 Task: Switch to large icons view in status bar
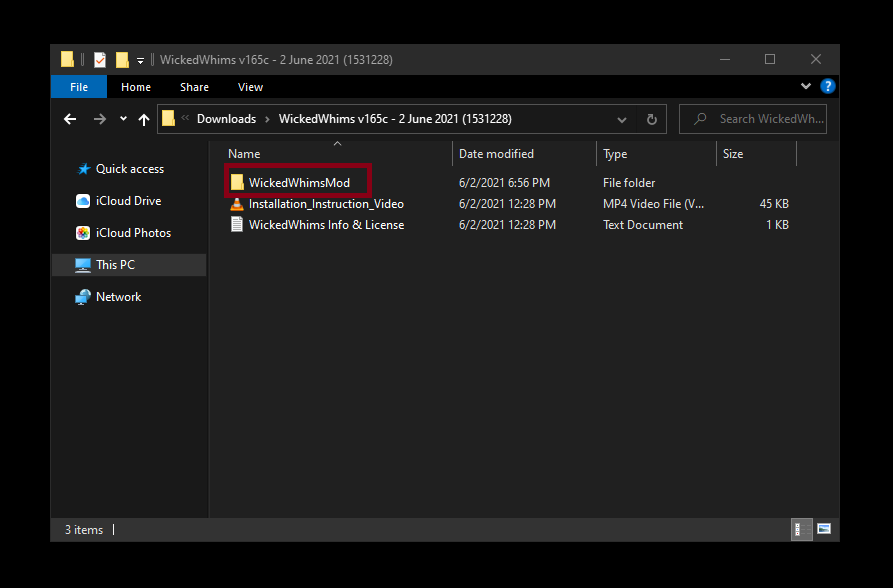(824, 529)
